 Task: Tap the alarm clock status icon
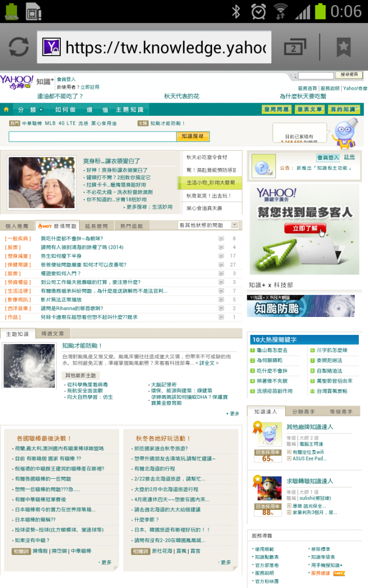tap(258, 11)
